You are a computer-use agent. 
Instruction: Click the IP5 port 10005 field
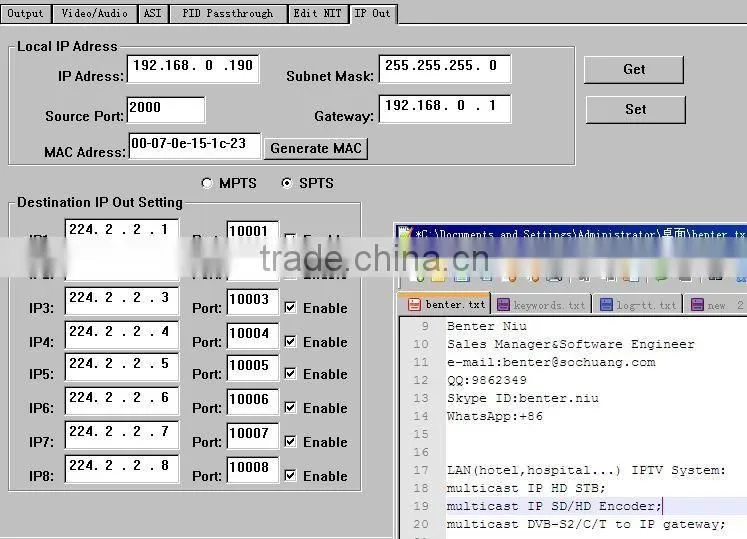tap(253, 368)
